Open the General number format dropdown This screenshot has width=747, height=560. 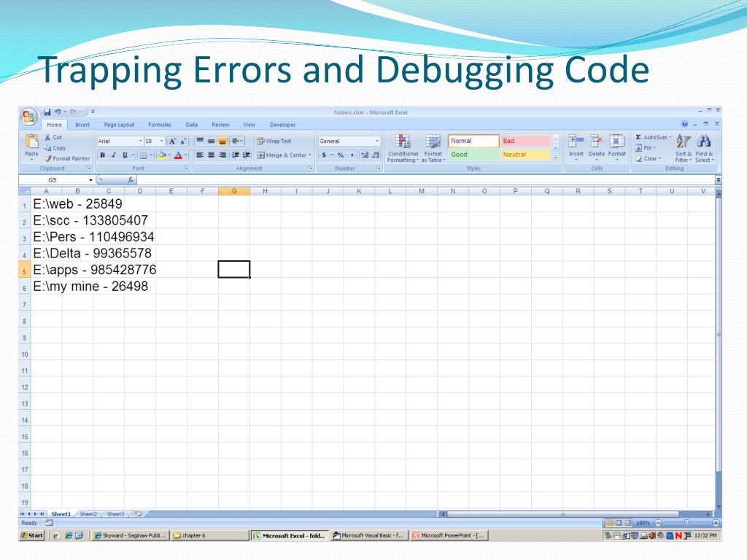click(377, 141)
